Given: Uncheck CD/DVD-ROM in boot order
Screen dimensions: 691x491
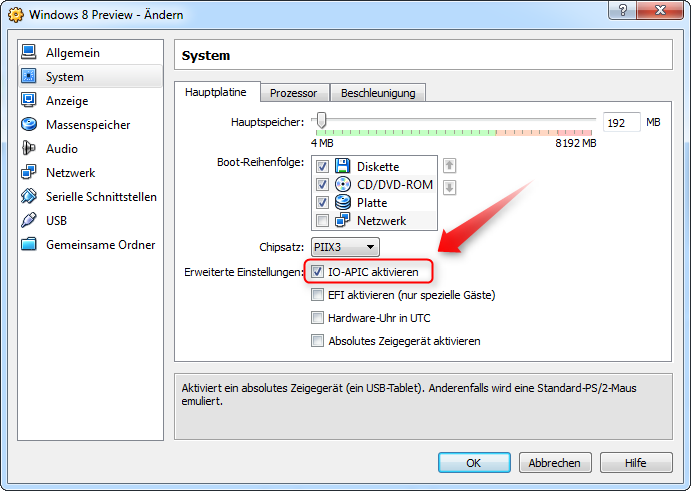Looking at the screenshot, I should (322, 184).
